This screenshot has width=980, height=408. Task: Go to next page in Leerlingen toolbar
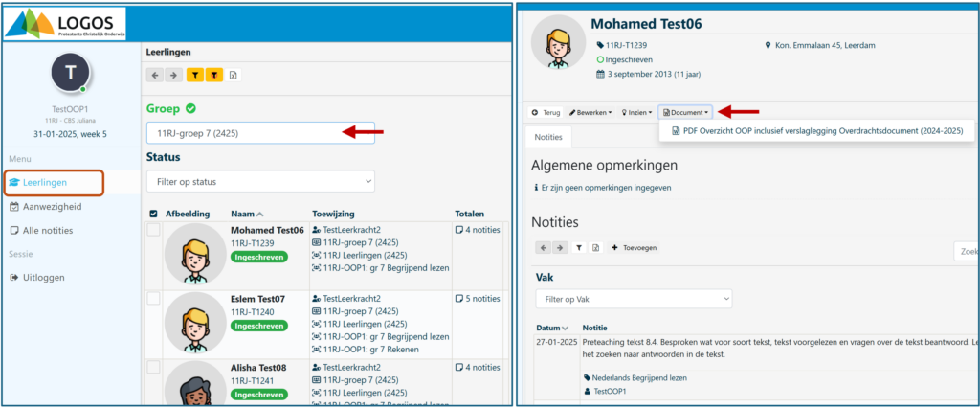click(174, 75)
